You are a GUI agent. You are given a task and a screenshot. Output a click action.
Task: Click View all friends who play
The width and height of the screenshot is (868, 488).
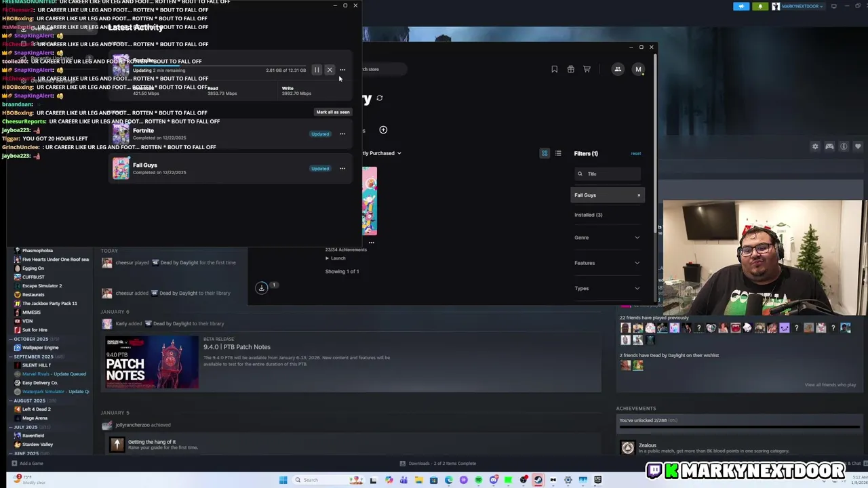[830, 385]
